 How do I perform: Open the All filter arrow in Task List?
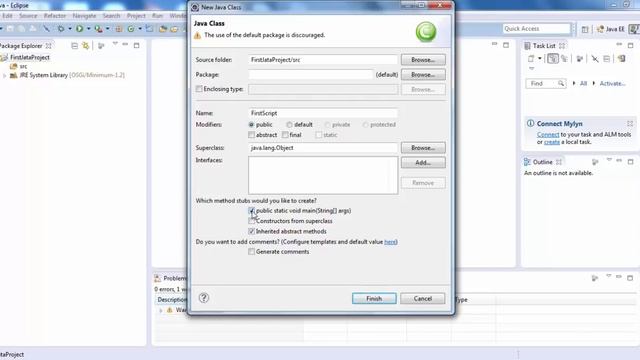[574, 83]
